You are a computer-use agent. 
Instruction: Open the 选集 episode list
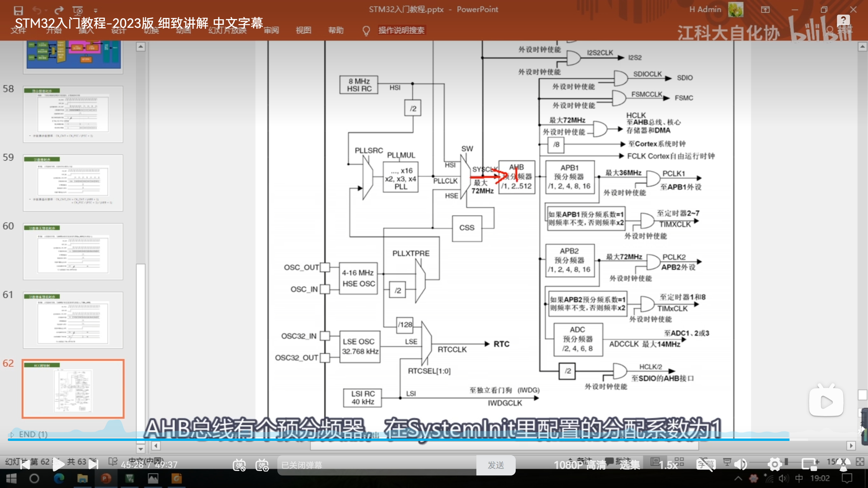(630, 465)
